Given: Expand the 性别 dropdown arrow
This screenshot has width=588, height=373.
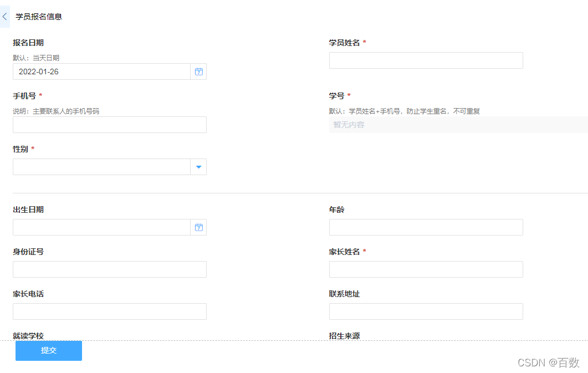Looking at the screenshot, I should (x=199, y=167).
